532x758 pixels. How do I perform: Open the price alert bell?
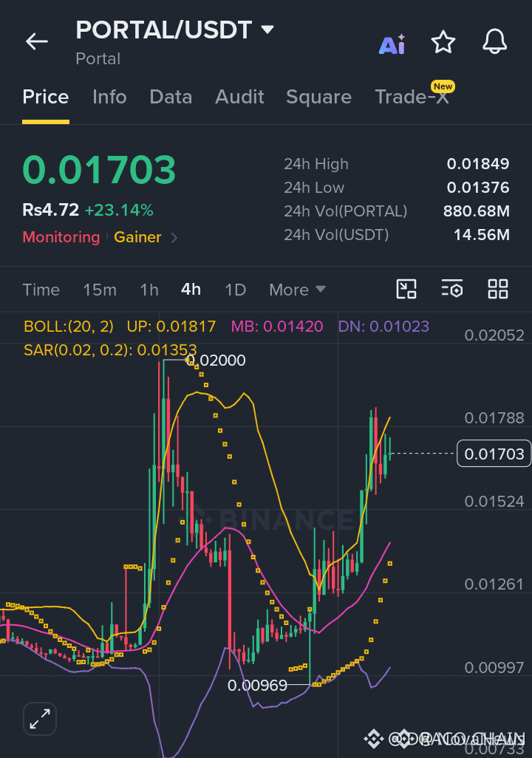pyautogui.click(x=495, y=41)
